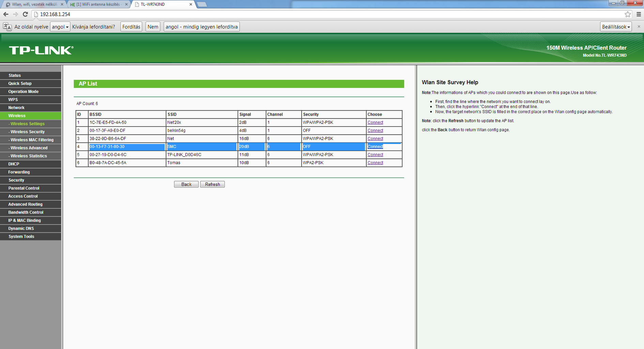Click the TP-LINK logo in the header
This screenshot has width=644, height=349.
(x=41, y=50)
